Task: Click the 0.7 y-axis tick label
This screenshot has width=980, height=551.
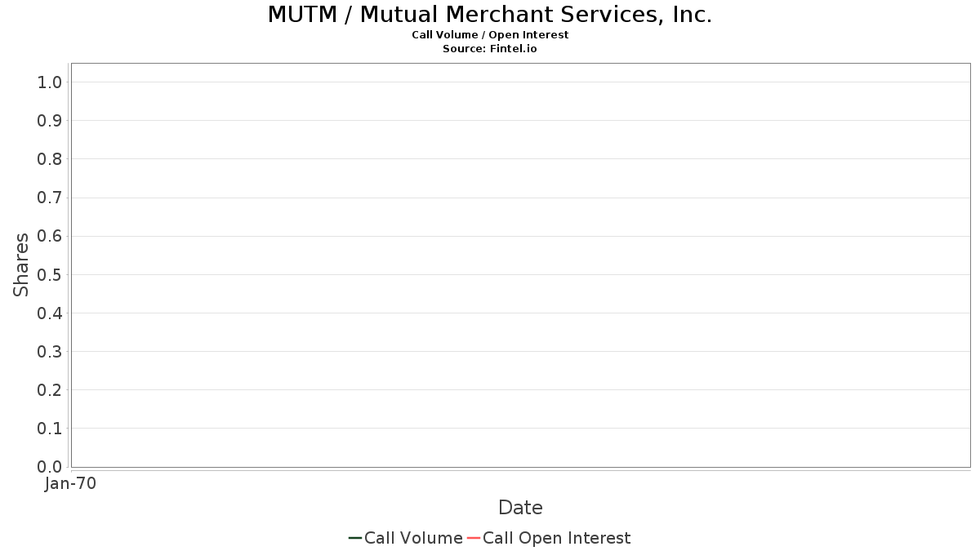Action: tap(50, 198)
